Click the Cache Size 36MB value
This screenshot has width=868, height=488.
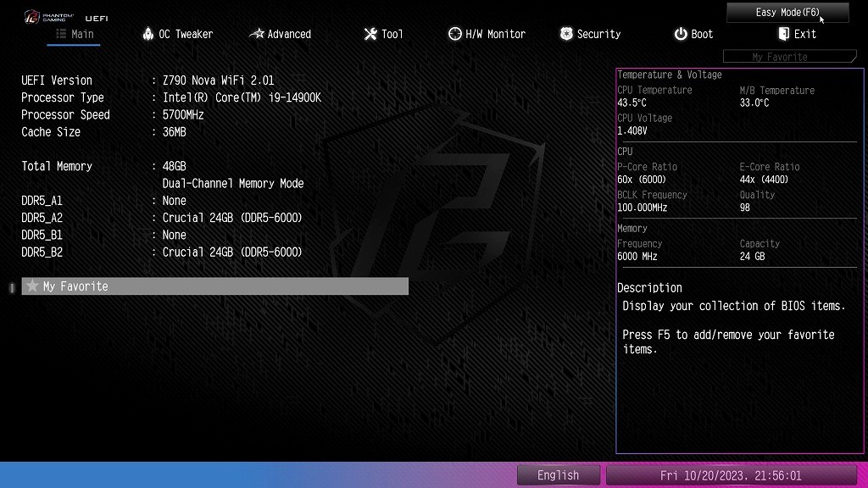174,131
